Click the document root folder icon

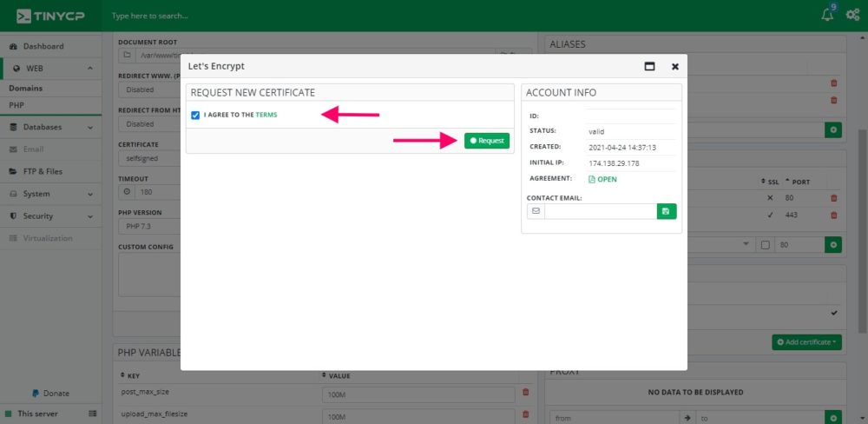[127, 56]
